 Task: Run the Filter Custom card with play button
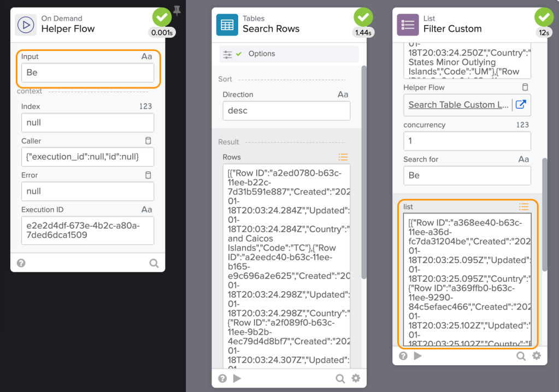(418, 356)
